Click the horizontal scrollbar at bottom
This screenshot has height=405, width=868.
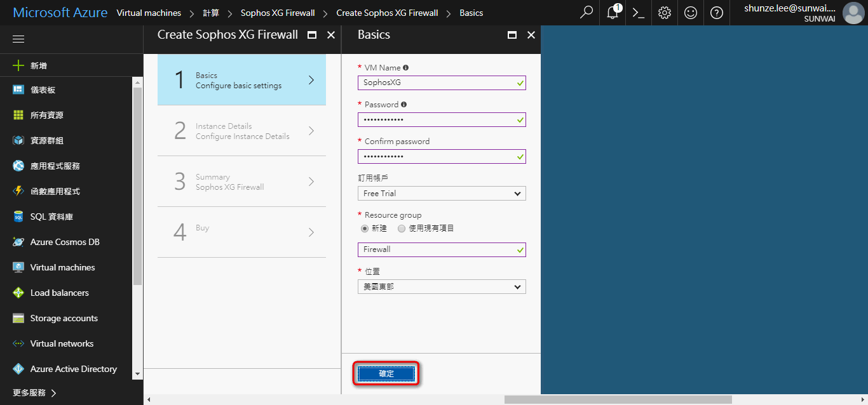tap(618, 400)
